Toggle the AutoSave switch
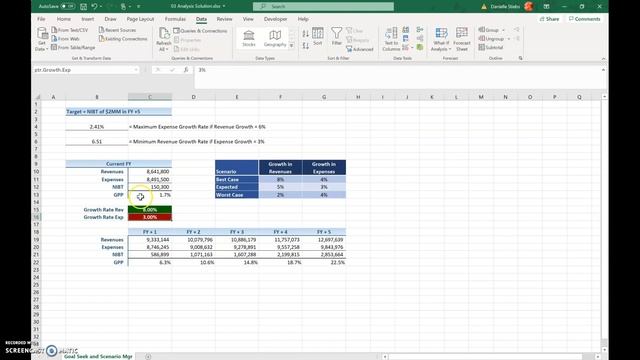Screen dimensions: 640x360 (x=68, y=7)
